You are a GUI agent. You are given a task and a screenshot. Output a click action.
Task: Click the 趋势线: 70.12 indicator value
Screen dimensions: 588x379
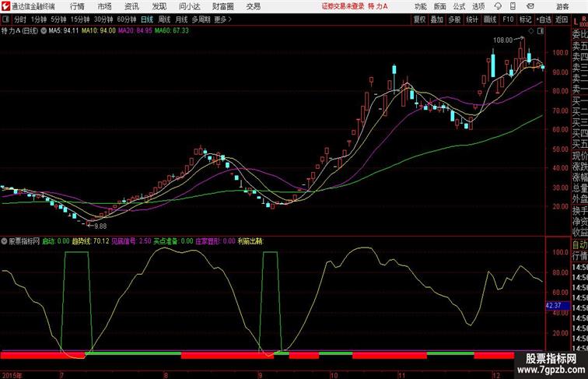coord(90,241)
